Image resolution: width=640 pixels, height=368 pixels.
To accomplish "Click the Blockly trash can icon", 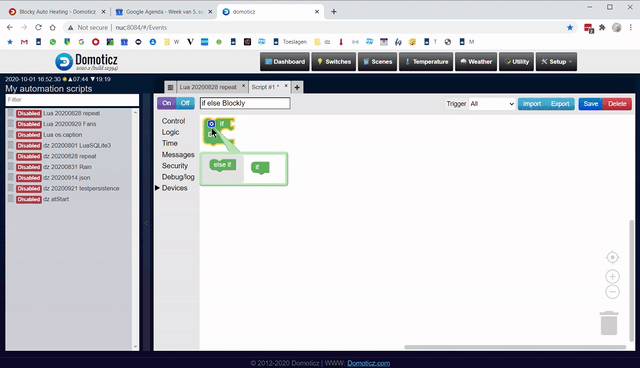I will (x=609, y=323).
